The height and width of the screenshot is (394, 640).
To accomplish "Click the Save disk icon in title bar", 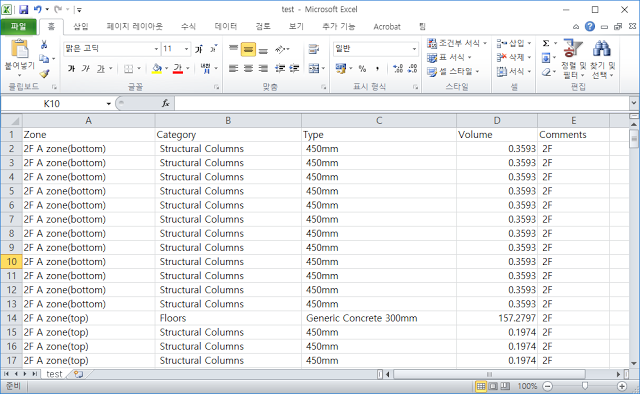I will pos(24,9).
